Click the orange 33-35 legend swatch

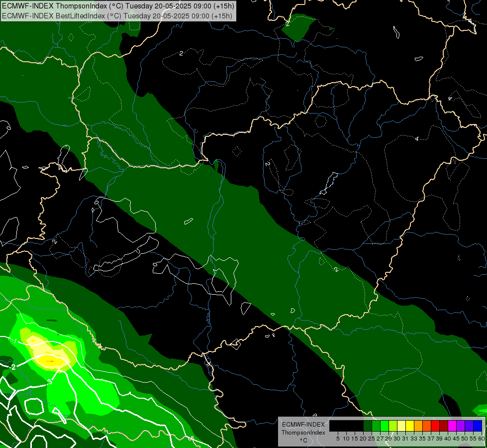pyautogui.click(x=418, y=426)
